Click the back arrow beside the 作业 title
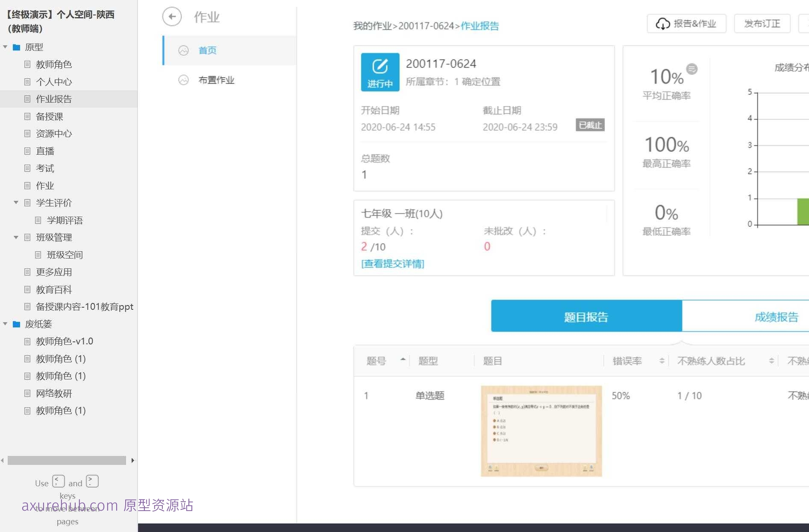This screenshot has height=532, width=809. (x=172, y=16)
